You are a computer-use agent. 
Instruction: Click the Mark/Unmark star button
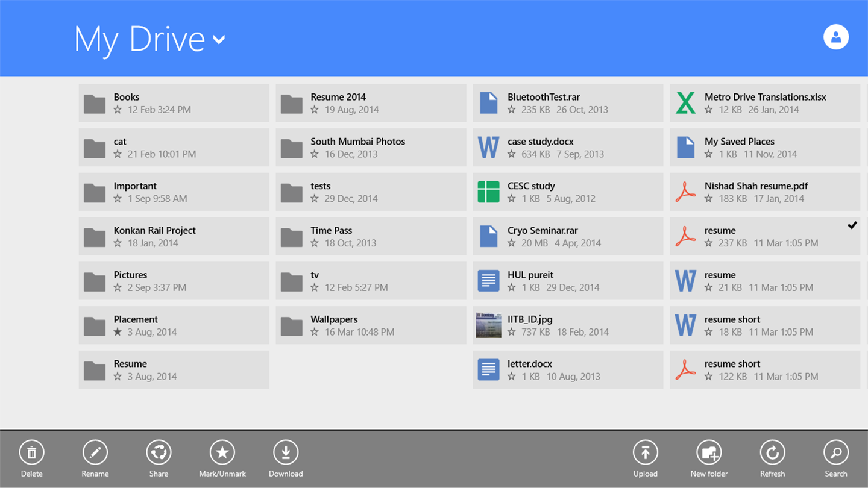[x=222, y=452]
